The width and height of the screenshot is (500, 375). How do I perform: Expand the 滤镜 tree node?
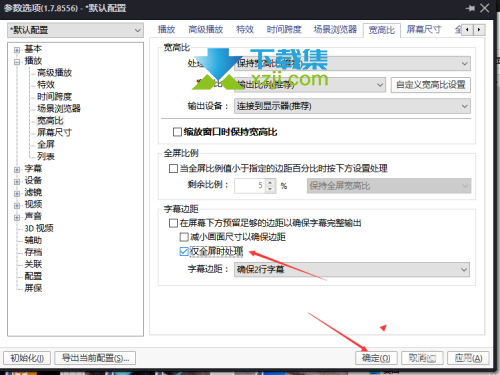tap(17, 194)
